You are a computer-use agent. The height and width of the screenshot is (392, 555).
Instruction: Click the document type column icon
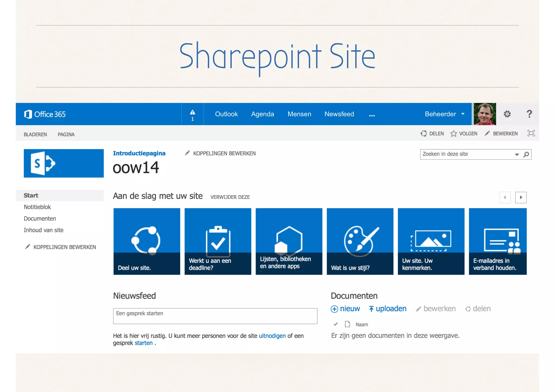347,324
